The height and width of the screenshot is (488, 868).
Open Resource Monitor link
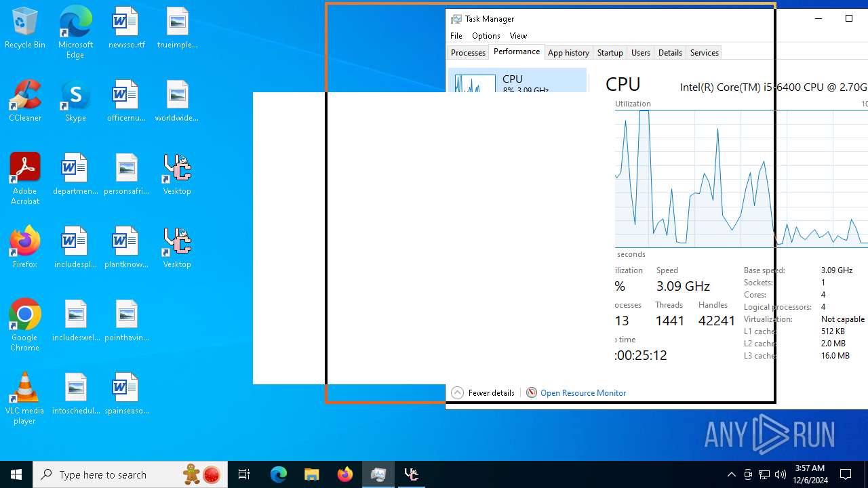[576, 393]
